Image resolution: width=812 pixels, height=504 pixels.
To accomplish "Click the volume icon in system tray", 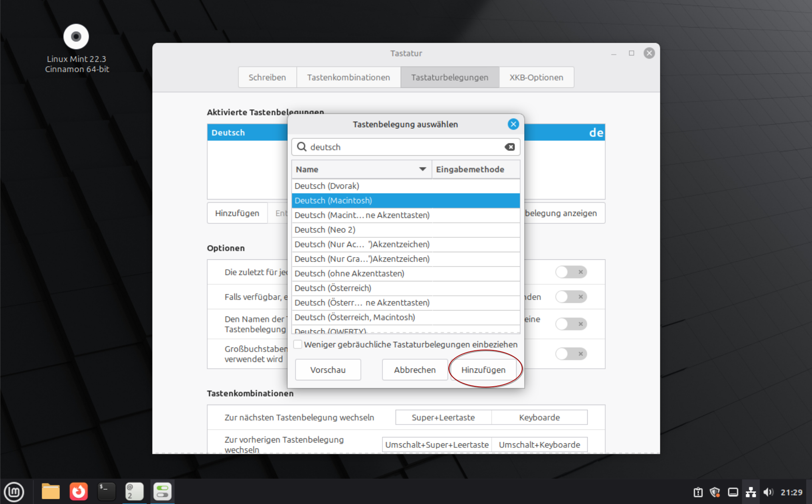I will point(768,492).
